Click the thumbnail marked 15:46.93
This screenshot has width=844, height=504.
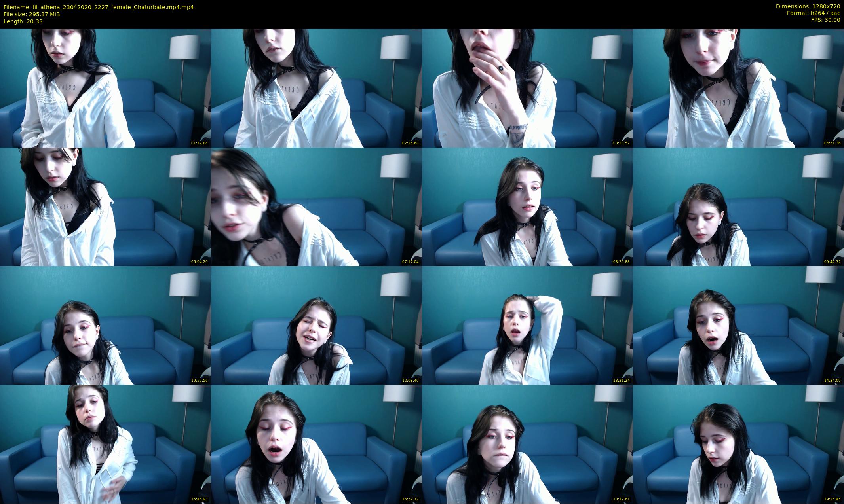pos(105,444)
